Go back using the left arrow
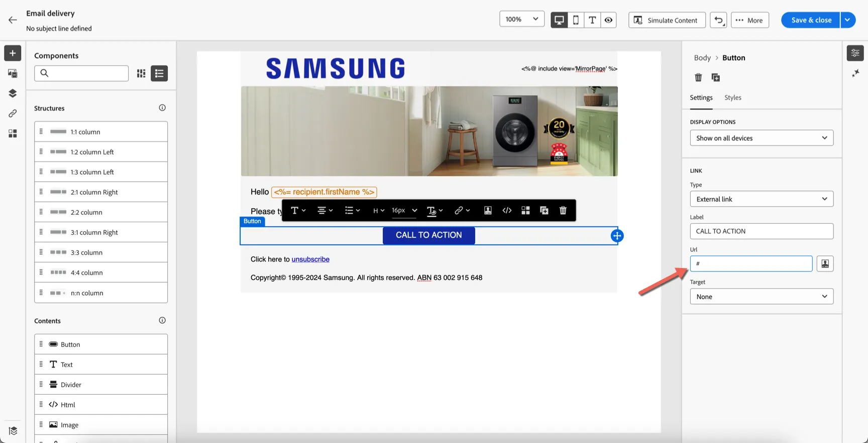This screenshot has width=868, height=443. click(x=13, y=20)
